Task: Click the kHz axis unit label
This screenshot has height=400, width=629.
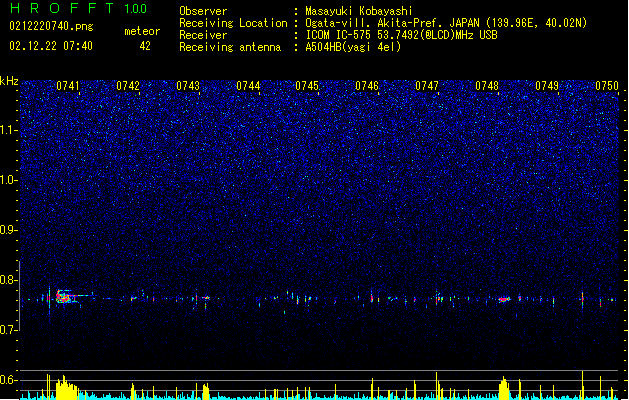Action: coord(9,81)
